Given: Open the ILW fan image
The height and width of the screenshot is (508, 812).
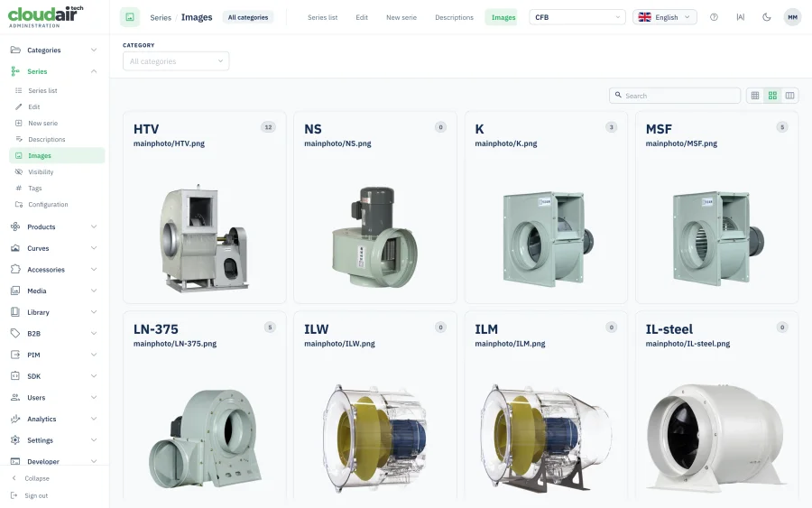Looking at the screenshot, I should (x=375, y=439).
